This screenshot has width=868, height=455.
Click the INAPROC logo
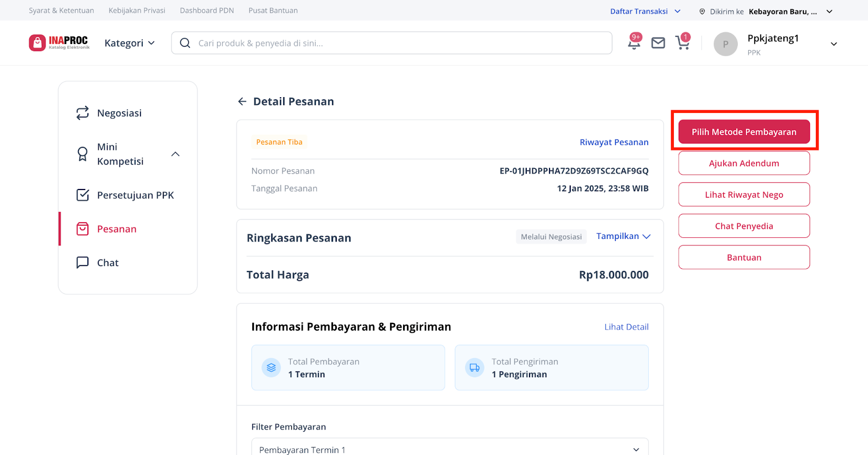click(x=59, y=43)
